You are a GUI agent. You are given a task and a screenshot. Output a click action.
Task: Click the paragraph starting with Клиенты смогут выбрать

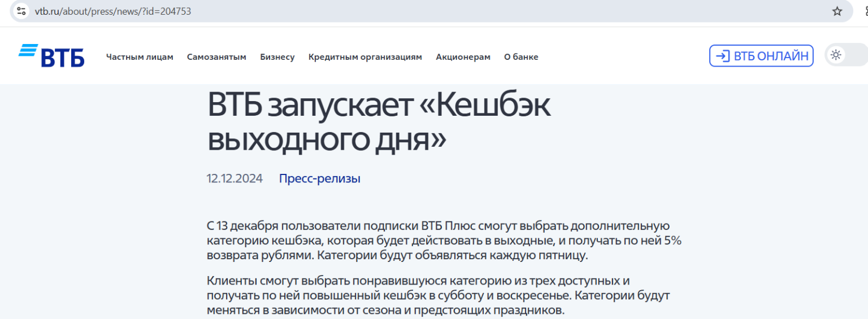(x=438, y=296)
